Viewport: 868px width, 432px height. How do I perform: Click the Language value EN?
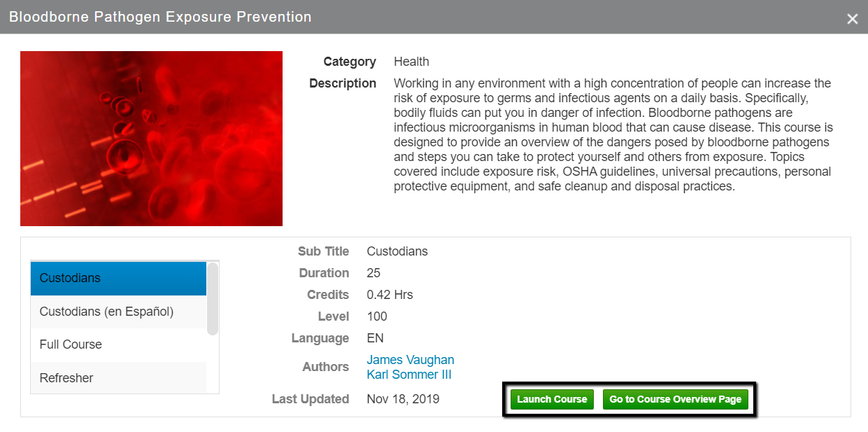click(375, 338)
